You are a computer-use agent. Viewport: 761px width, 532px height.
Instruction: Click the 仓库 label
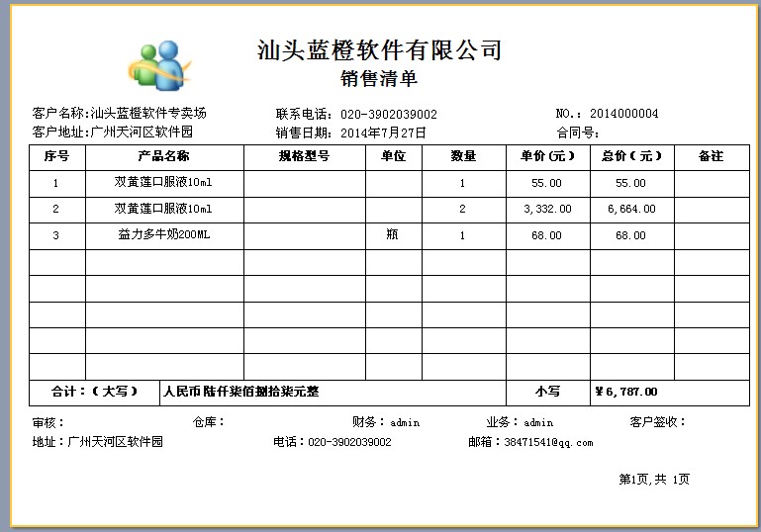(x=208, y=422)
